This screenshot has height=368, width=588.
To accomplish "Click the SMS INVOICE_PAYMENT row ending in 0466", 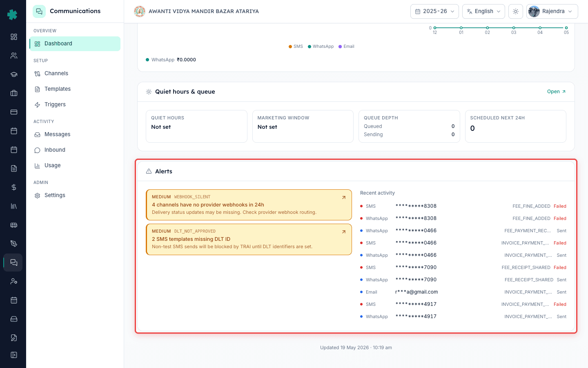I will point(463,243).
